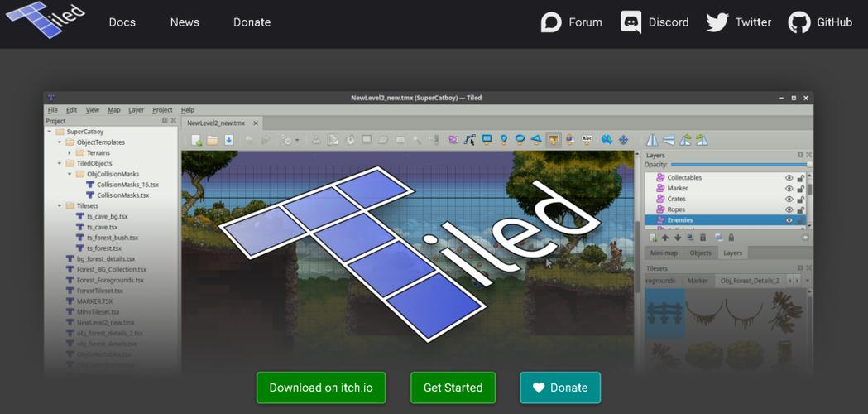Toggle the lock on Marker layer
This screenshot has width=868, height=414.
pyautogui.click(x=800, y=189)
